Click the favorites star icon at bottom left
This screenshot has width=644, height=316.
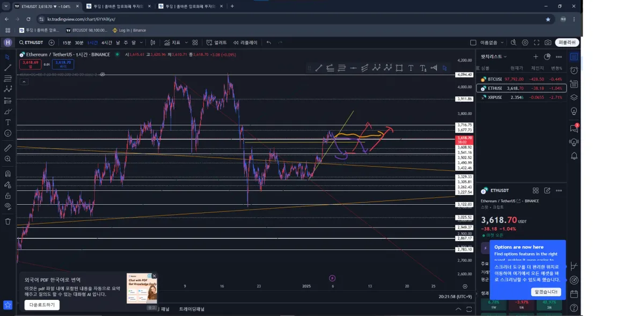point(8,305)
